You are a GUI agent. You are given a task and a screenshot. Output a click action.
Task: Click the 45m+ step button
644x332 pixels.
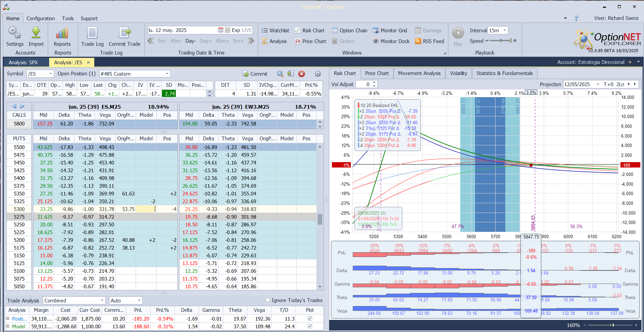[222, 41]
